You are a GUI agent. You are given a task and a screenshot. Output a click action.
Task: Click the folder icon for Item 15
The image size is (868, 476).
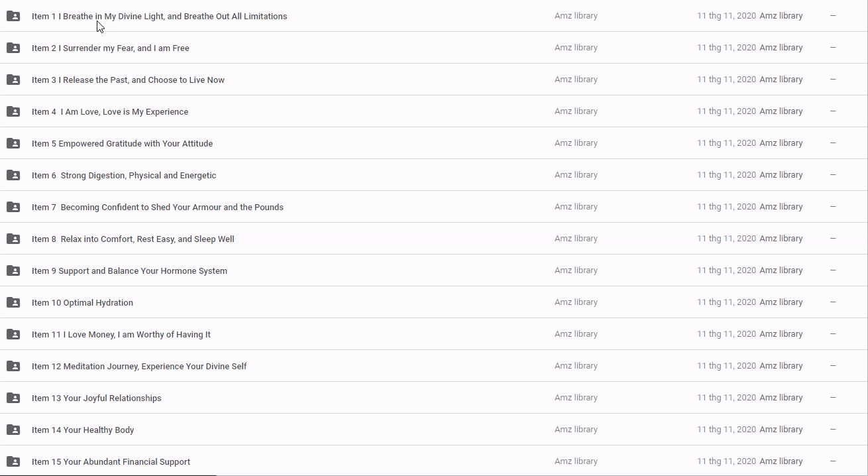click(x=13, y=461)
